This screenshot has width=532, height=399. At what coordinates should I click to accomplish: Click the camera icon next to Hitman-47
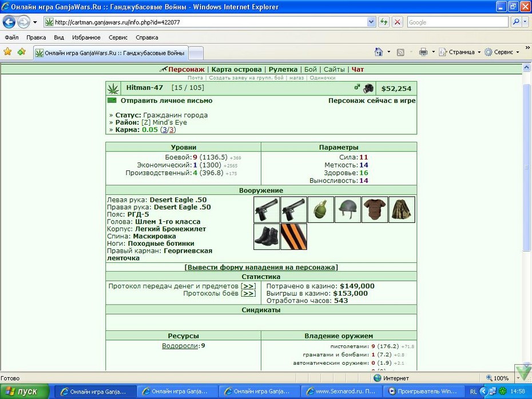(x=368, y=88)
